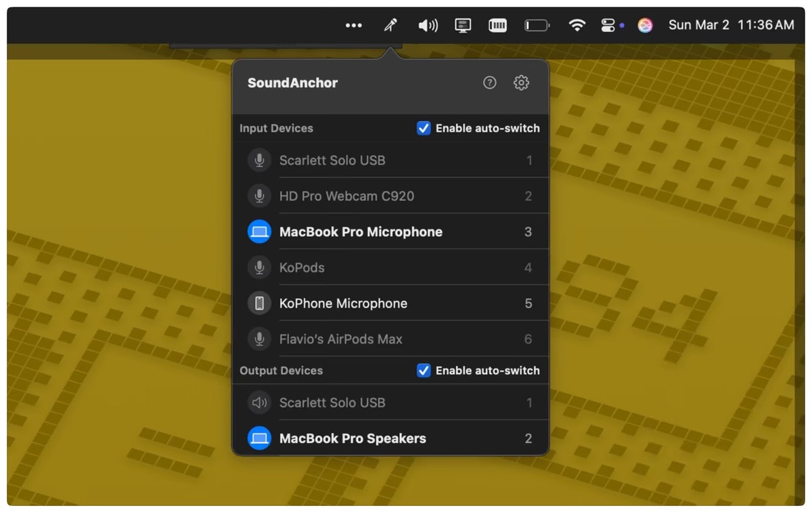Click the three-dots overflow menu bar icon
This screenshot has height=512, width=812.
coord(354,25)
